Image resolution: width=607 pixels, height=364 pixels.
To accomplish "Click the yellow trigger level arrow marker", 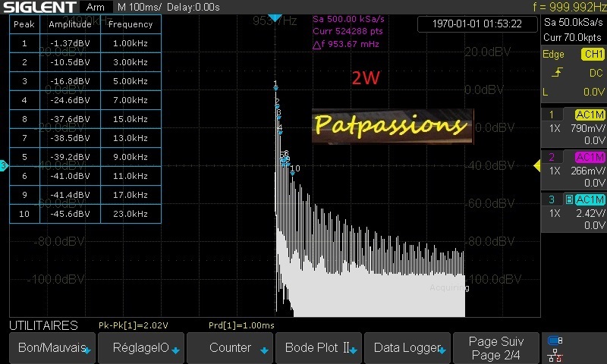I will (536, 165).
